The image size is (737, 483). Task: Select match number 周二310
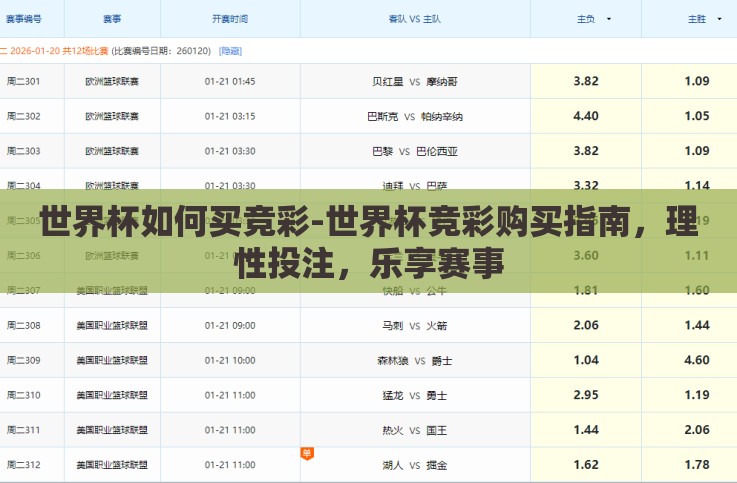coord(24,395)
